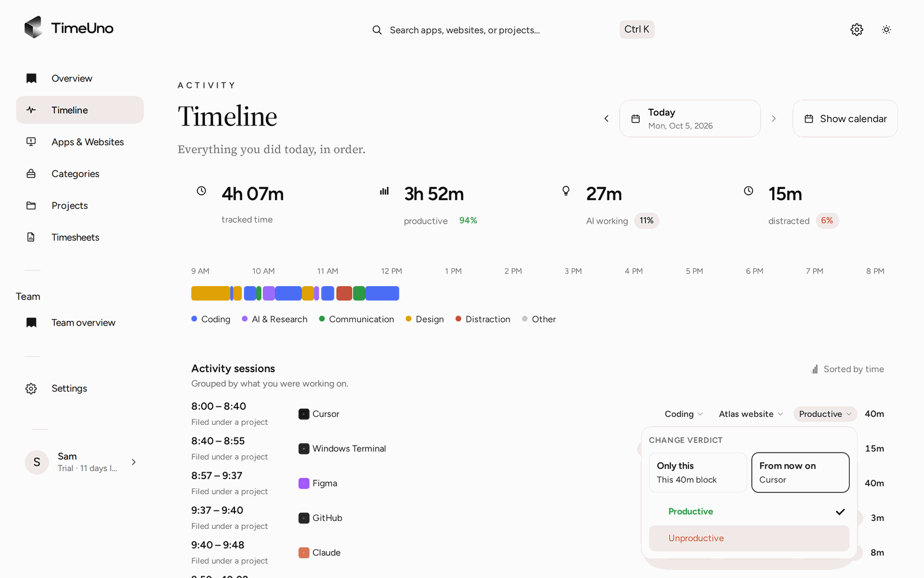Open Timesheets page label in sidebar

(75, 237)
